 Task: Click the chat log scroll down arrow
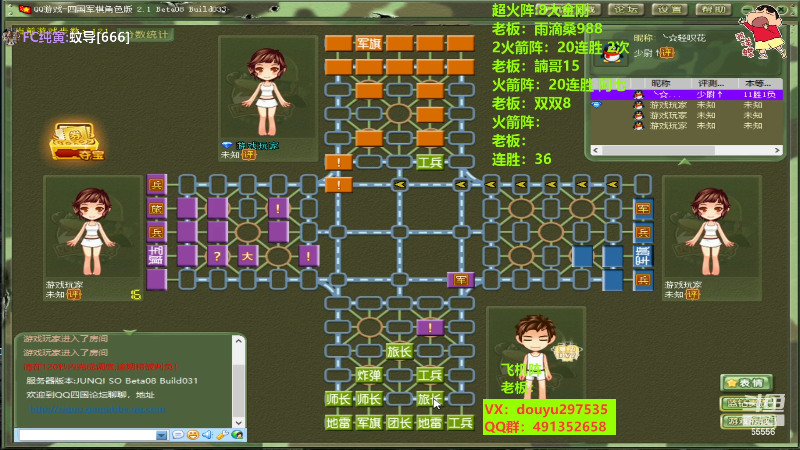click(x=238, y=422)
